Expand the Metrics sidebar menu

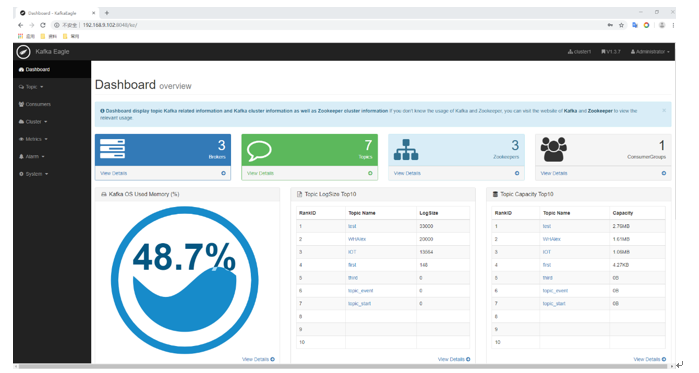52,139
